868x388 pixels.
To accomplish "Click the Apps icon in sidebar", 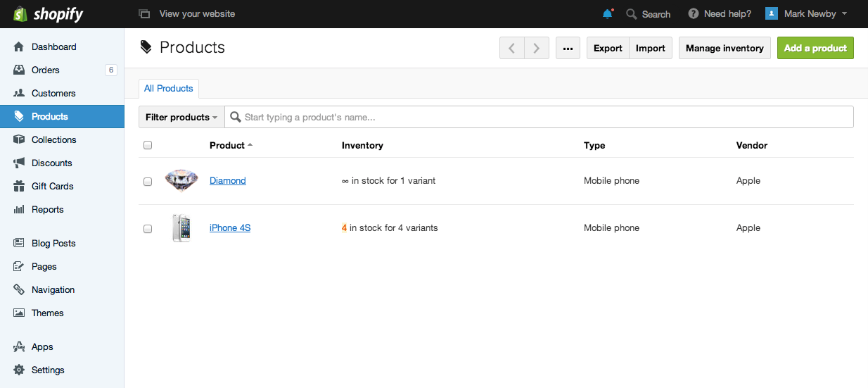I will coord(19,346).
